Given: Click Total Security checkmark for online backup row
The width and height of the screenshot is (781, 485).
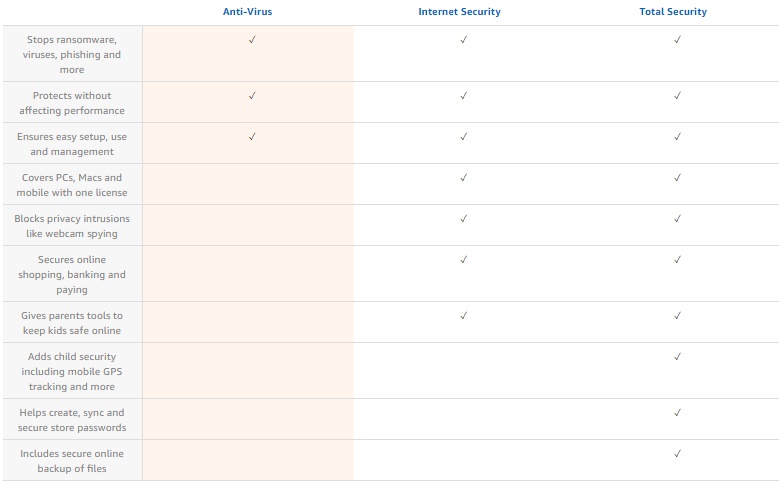Looking at the screenshot, I should click(x=677, y=453).
